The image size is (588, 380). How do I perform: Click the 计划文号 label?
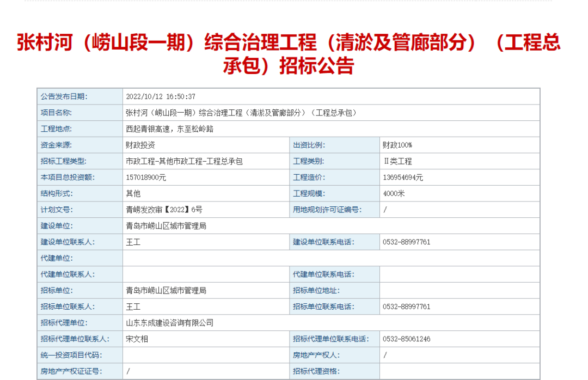click(57, 210)
